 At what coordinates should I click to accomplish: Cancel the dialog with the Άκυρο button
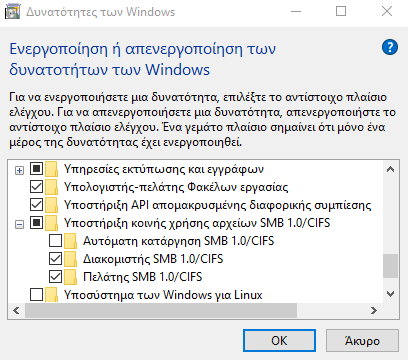tap(362, 341)
